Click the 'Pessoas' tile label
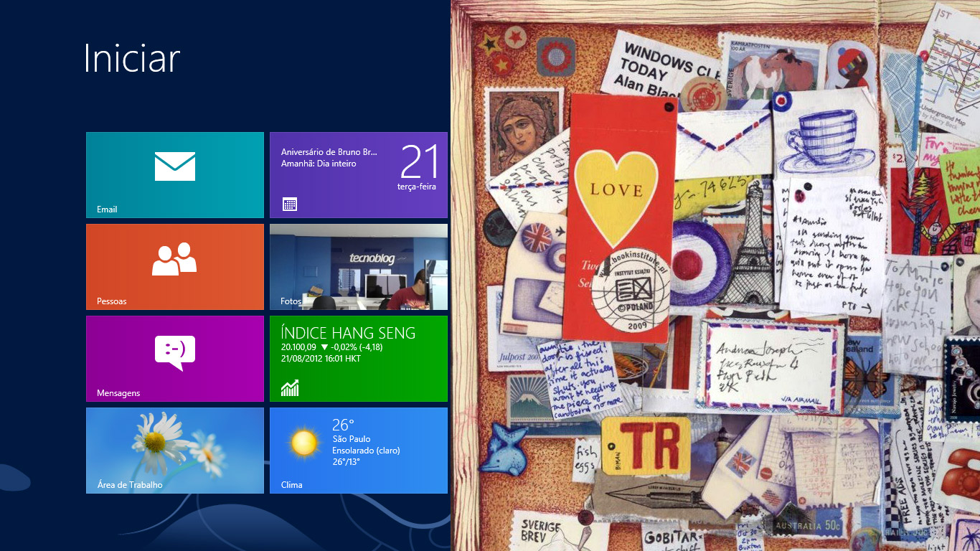 click(112, 301)
